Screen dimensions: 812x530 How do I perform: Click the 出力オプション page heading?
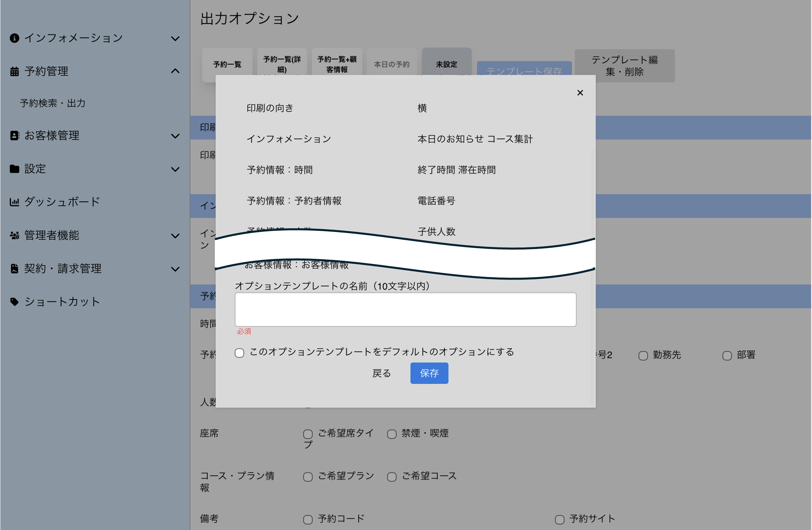[249, 19]
